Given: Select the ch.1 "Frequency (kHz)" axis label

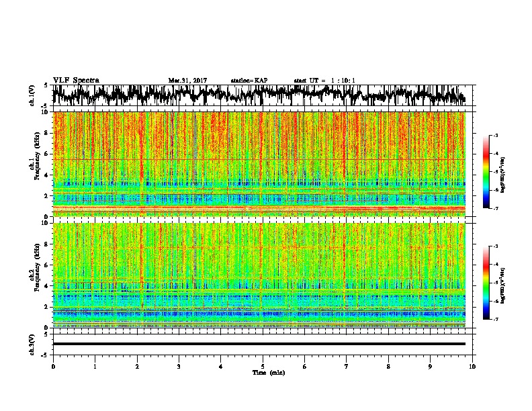Looking at the screenshot, I should [37, 156].
